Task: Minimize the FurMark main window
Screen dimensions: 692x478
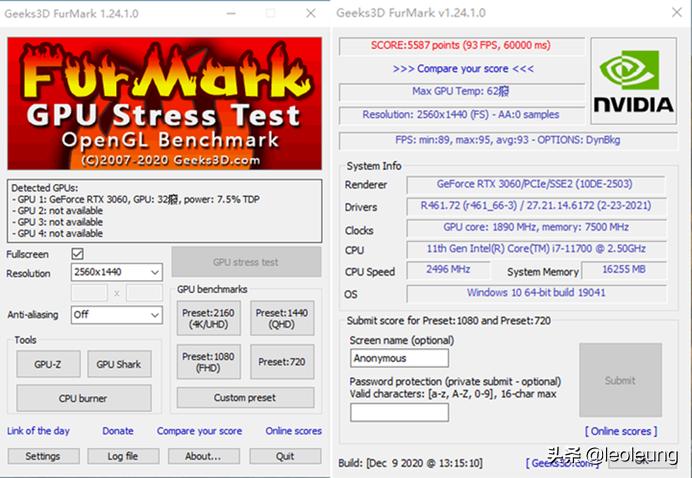Action: 230,13
